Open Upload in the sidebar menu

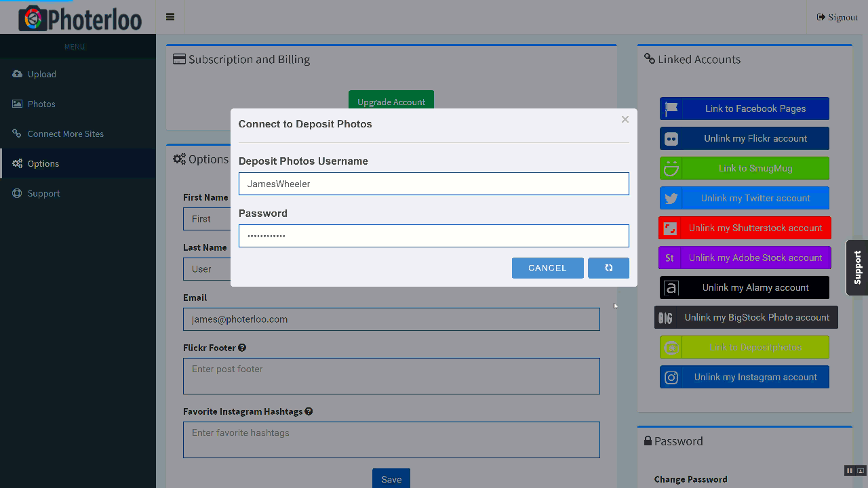tap(42, 75)
